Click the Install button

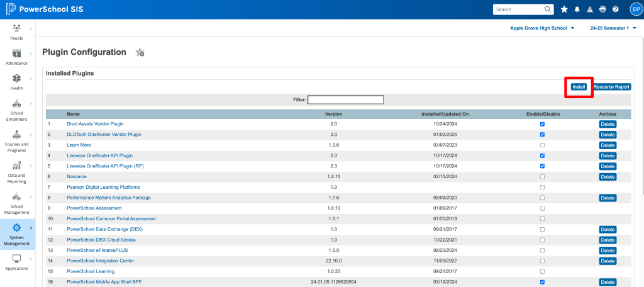pyautogui.click(x=579, y=87)
